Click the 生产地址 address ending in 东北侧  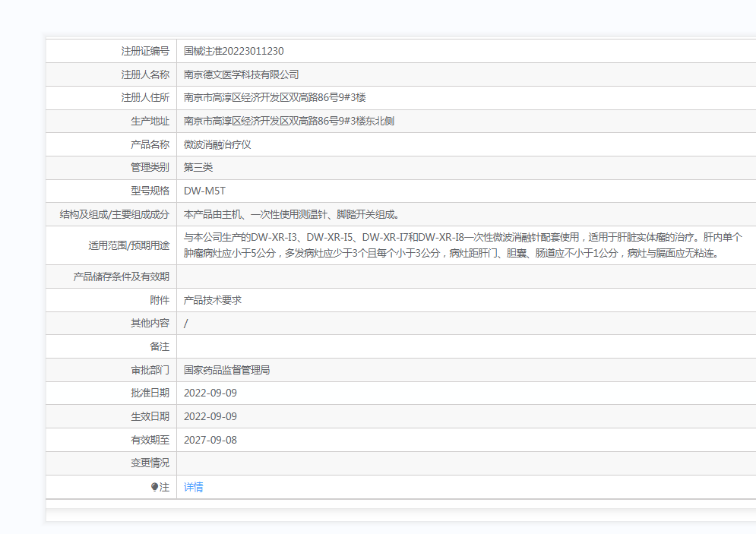point(289,121)
